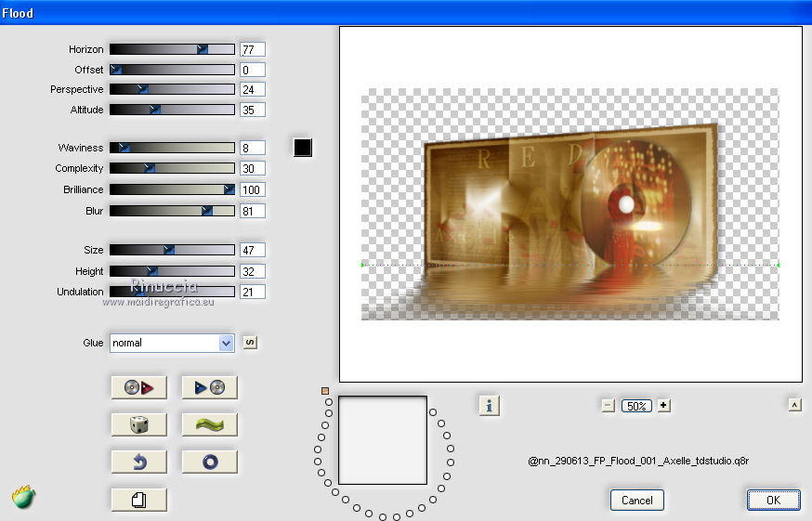This screenshot has height=521, width=812.
Task: Click the Blur value field showing 81
Action: point(253,211)
